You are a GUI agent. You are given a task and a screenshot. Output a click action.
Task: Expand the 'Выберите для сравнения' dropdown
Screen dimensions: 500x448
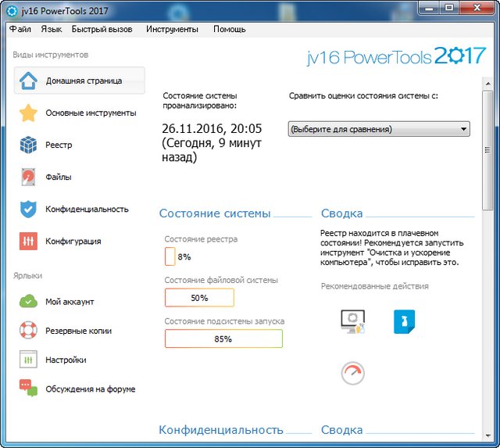pos(379,129)
